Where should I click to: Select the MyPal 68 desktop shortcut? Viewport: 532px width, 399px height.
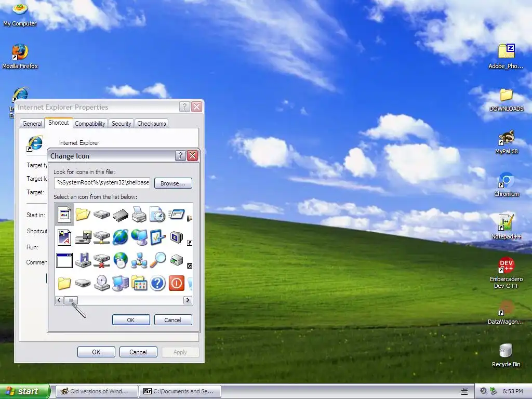506,142
